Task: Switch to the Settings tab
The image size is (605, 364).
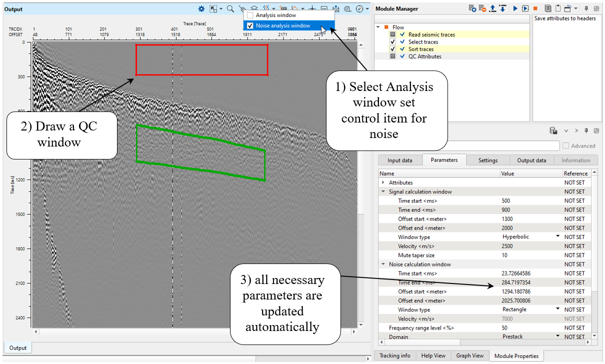Action: tap(487, 160)
